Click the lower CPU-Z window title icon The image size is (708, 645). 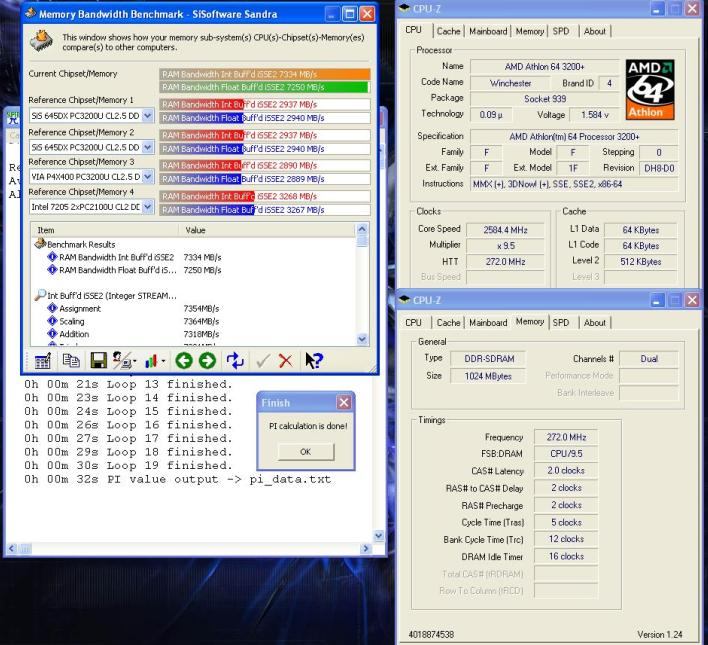tap(404, 299)
